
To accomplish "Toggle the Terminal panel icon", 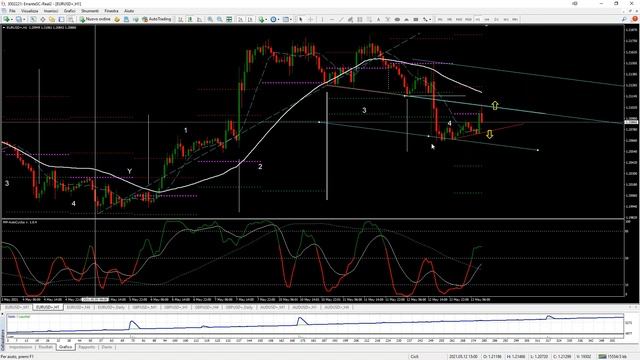I will point(61,19).
